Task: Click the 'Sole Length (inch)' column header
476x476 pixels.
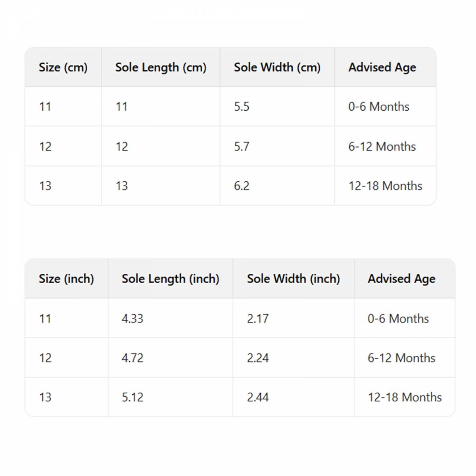Action: (170, 279)
